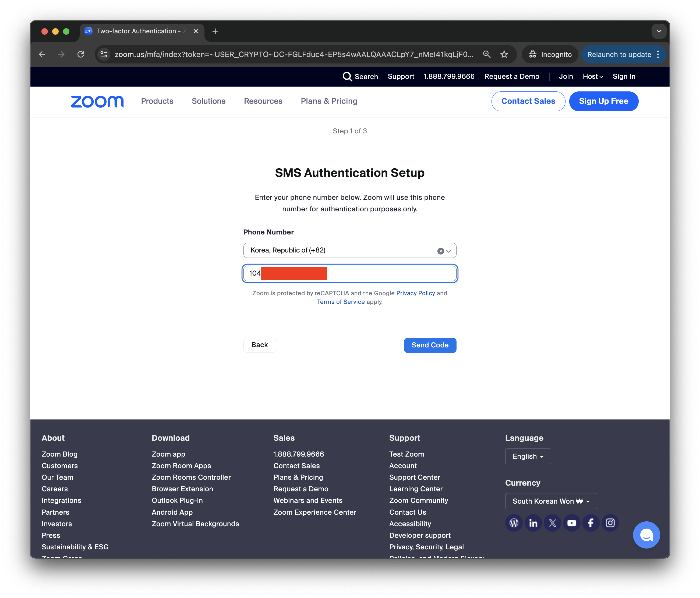Open Webinars and Events footer link
The height and width of the screenshot is (598, 700).
[308, 500]
